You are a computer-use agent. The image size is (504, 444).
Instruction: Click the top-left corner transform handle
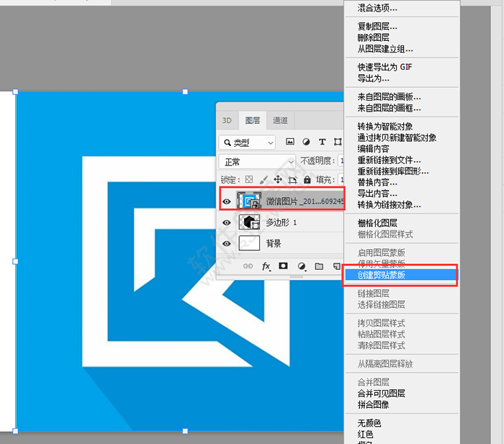(x=15, y=92)
